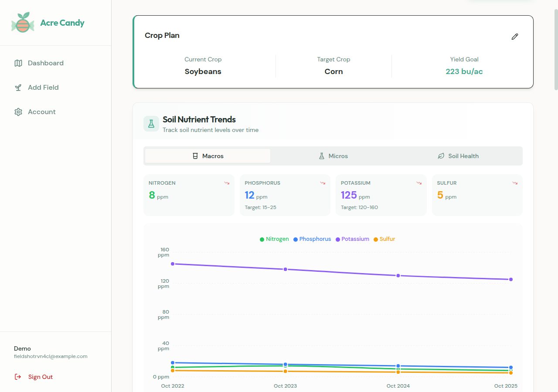The height and width of the screenshot is (392, 558).
Task: Click the Dashboard map icon
Action: click(x=18, y=63)
